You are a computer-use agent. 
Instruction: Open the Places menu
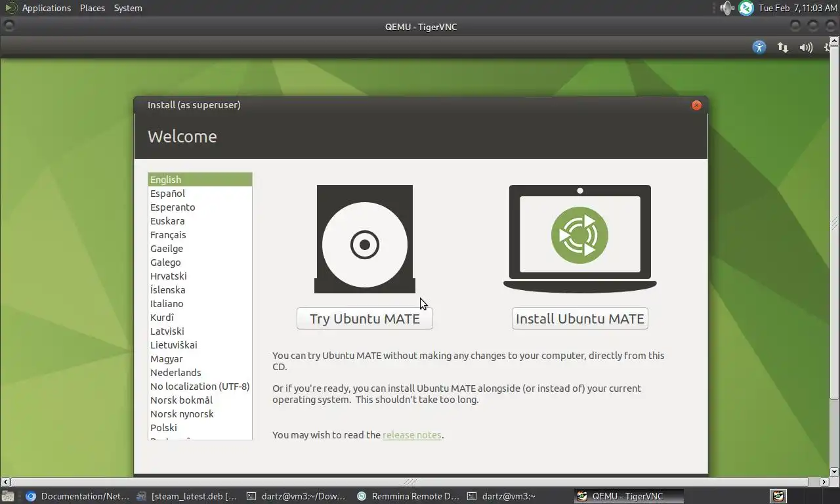click(93, 8)
